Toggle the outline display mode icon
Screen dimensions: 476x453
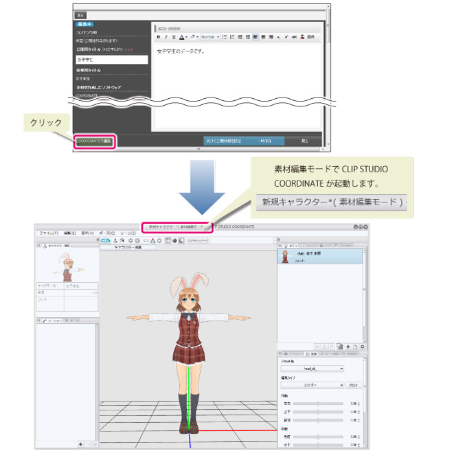click(168, 241)
